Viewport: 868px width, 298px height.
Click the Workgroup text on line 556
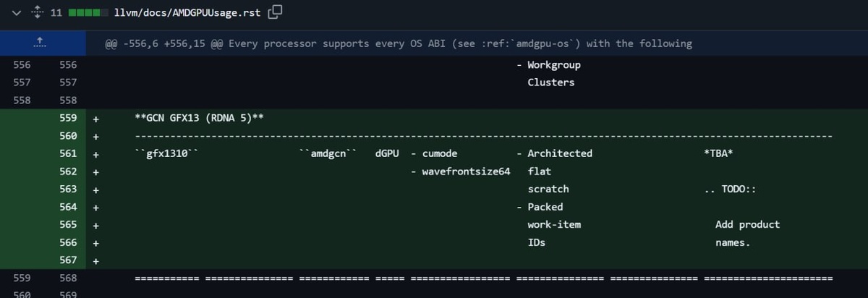[553, 64]
